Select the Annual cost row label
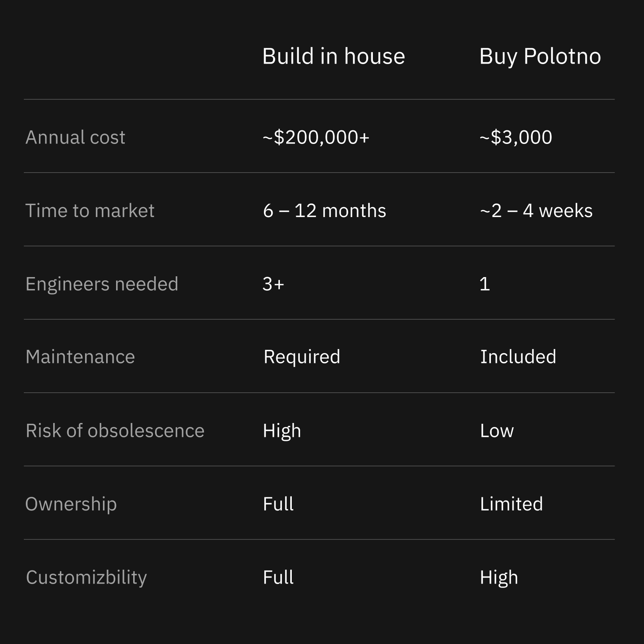This screenshot has width=644, height=644. [75, 137]
